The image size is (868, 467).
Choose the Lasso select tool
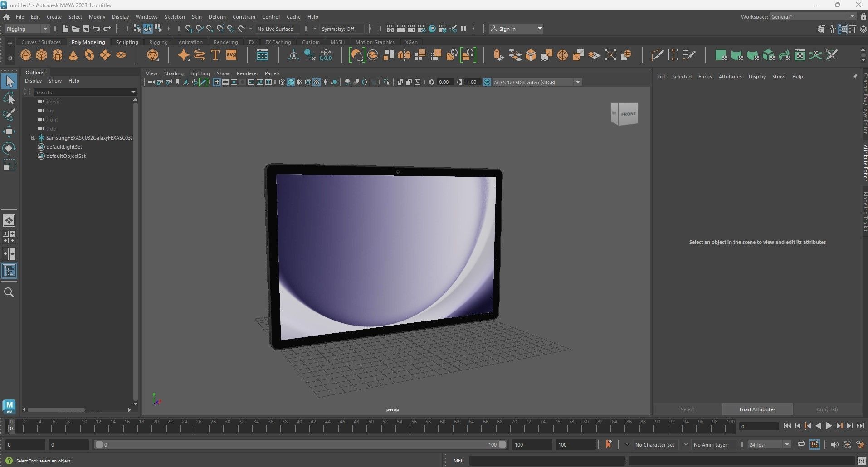click(9, 98)
